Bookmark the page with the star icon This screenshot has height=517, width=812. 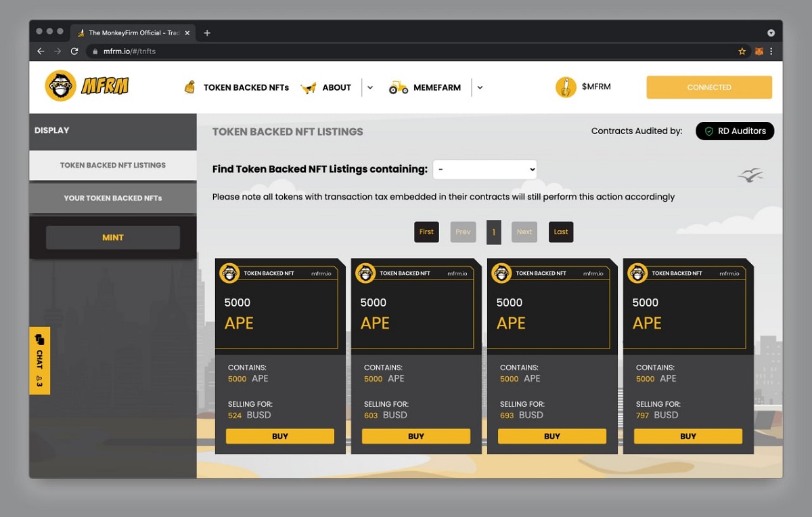coord(742,51)
